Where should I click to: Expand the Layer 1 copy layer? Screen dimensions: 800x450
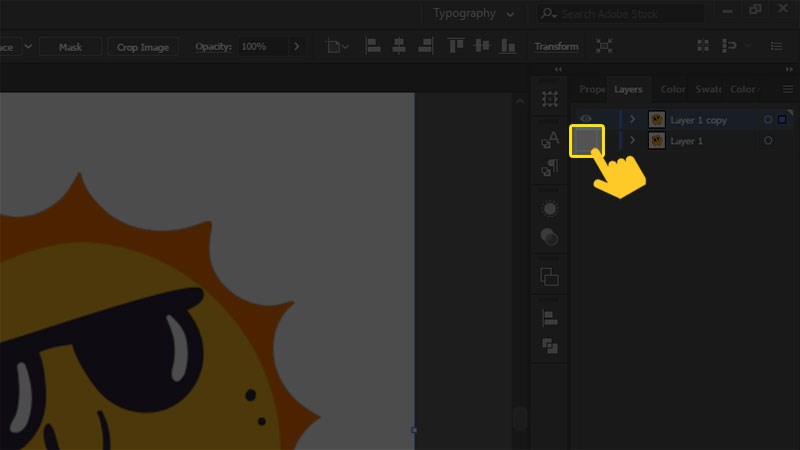click(x=632, y=119)
